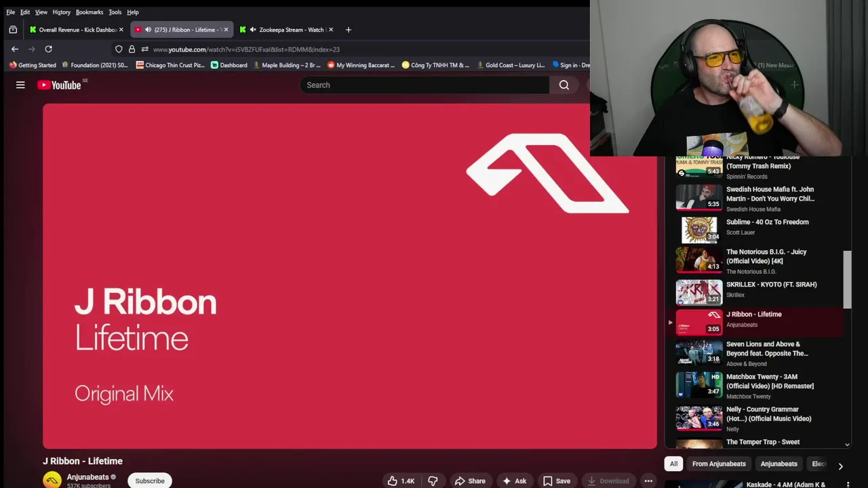Open Gold Coast Luxury bookmark
Image resolution: width=868 pixels, height=488 pixels.
pyautogui.click(x=511, y=65)
